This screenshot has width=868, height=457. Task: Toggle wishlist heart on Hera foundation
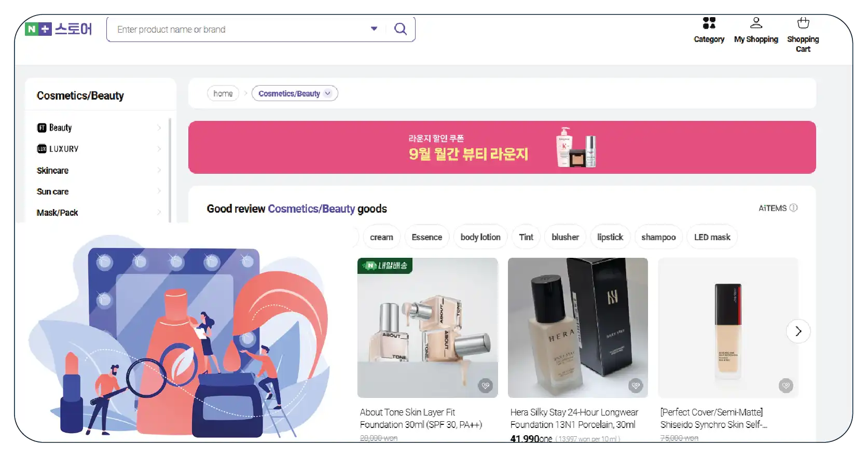pos(636,385)
